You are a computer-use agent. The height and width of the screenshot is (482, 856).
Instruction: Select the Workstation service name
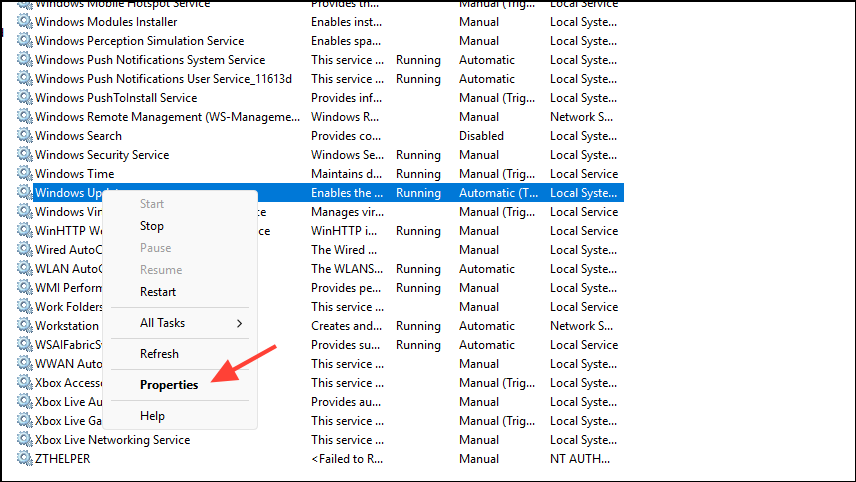point(67,326)
